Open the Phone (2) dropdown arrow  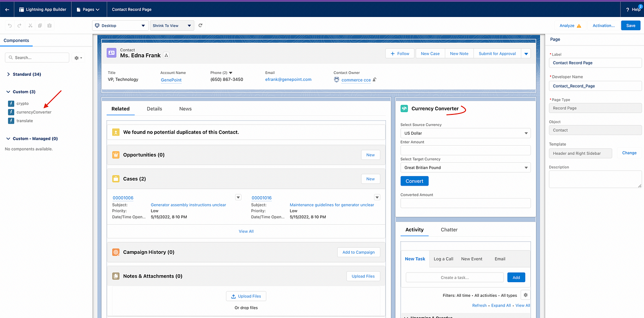231,73
